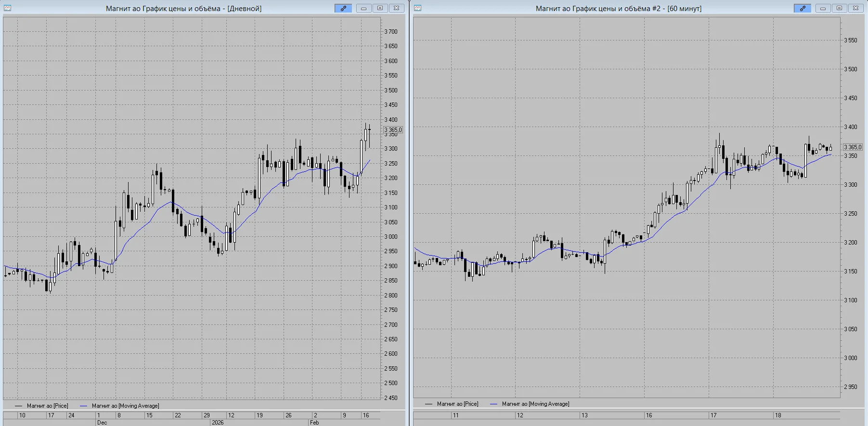This screenshot has height=426, width=868.
Task: Click the 3 000 price level on the daily chart axis
Action: click(x=391, y=237)
